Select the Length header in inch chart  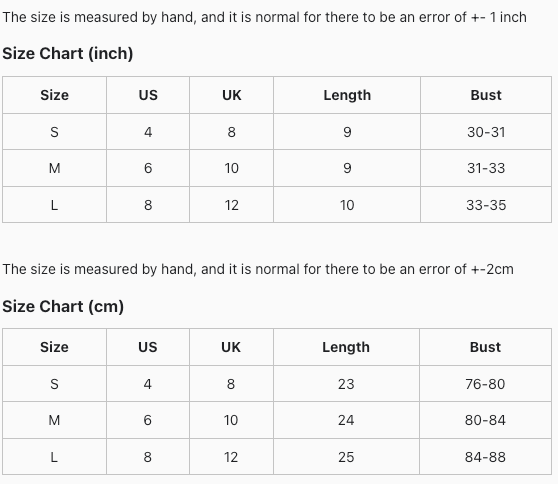(x=347, y=95)
